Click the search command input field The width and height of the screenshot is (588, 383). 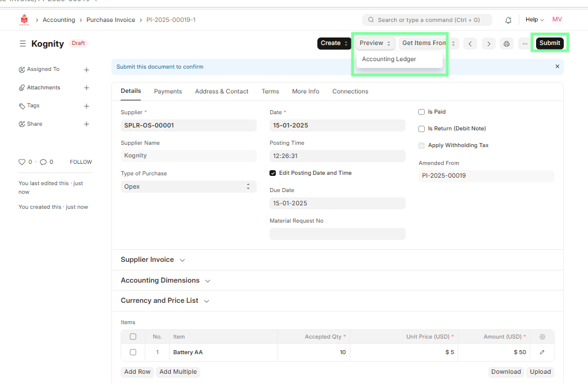427,20
